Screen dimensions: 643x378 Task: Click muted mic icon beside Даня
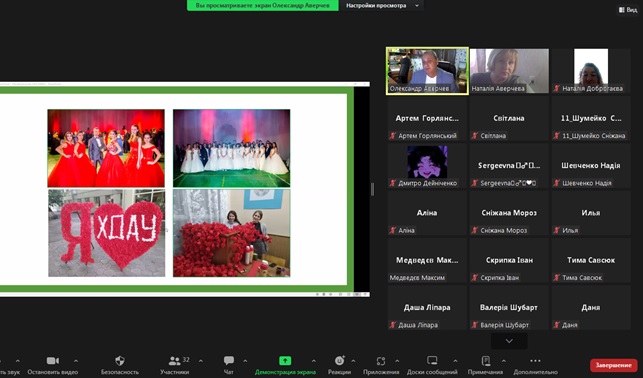(x=556, y=325)
